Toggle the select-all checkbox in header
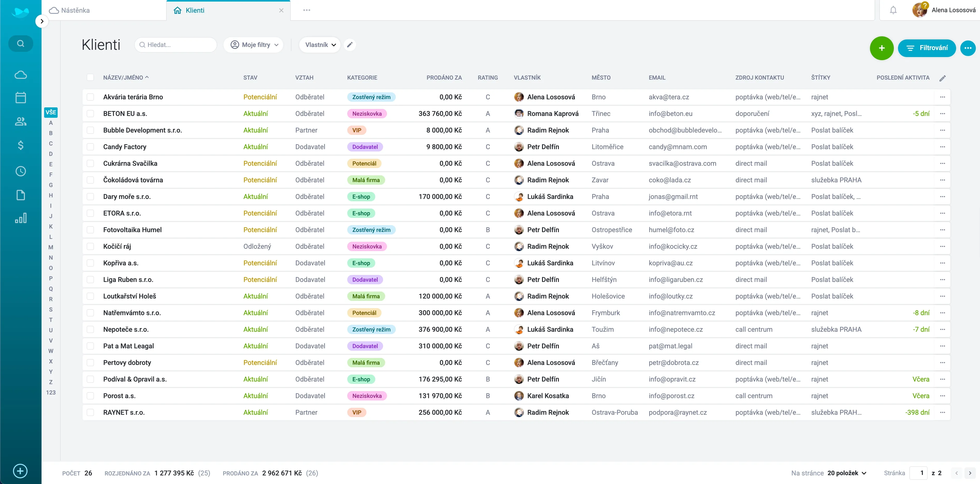This screenshot has width=980, height=484. click(90, 78)
